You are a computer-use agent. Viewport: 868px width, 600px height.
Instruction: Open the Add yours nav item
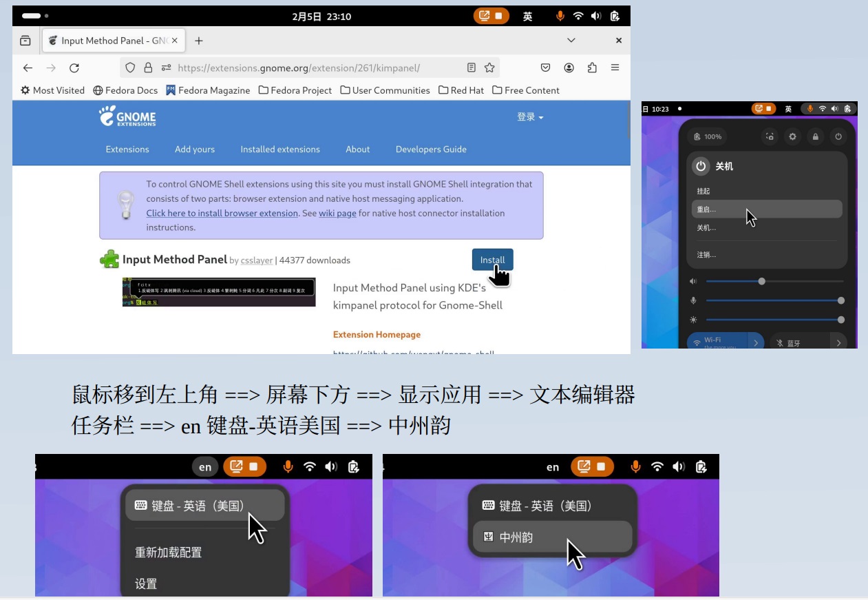point(195,149)
